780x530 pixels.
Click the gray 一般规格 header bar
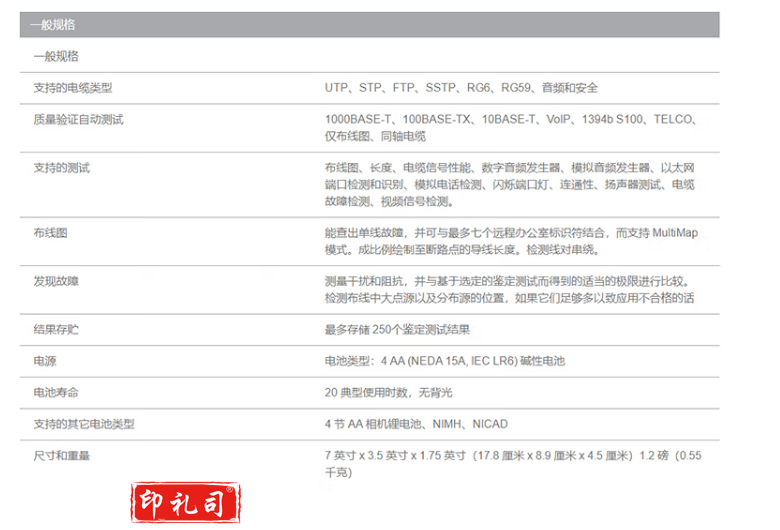[369, 25]
